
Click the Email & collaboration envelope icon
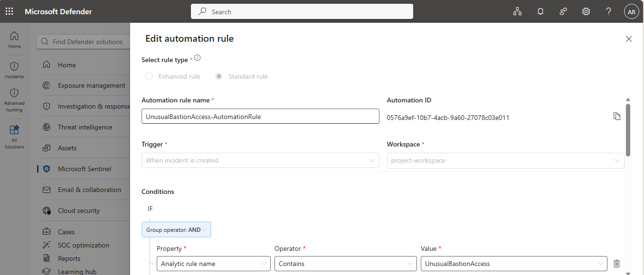point(47,190)
